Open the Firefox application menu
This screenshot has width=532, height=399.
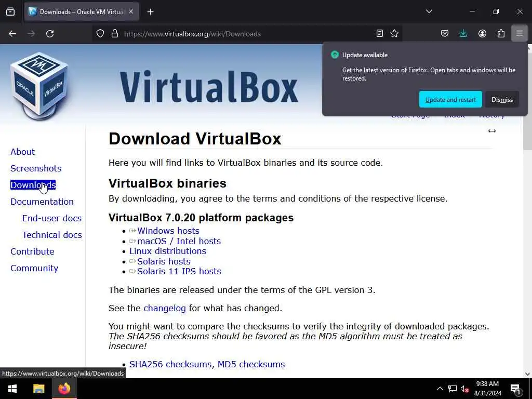pyautogui.click(x=520, y=33)
